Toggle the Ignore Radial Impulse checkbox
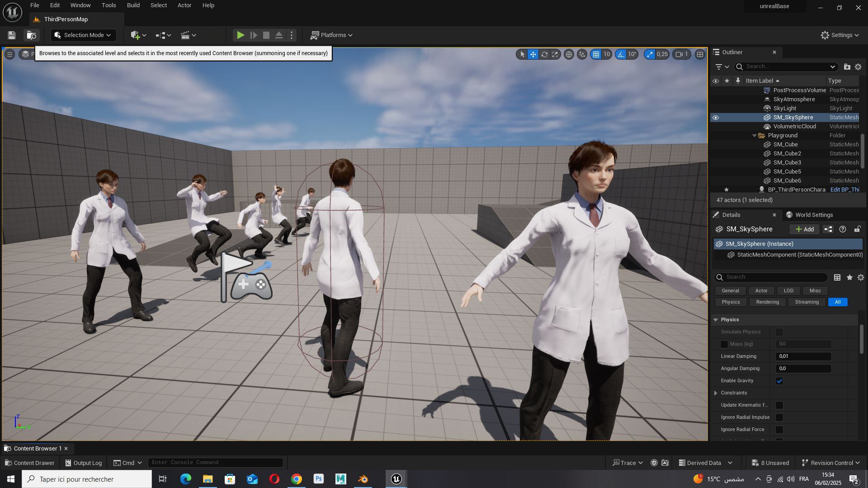Viewport: 868px width, 488px height. point(779,418)
